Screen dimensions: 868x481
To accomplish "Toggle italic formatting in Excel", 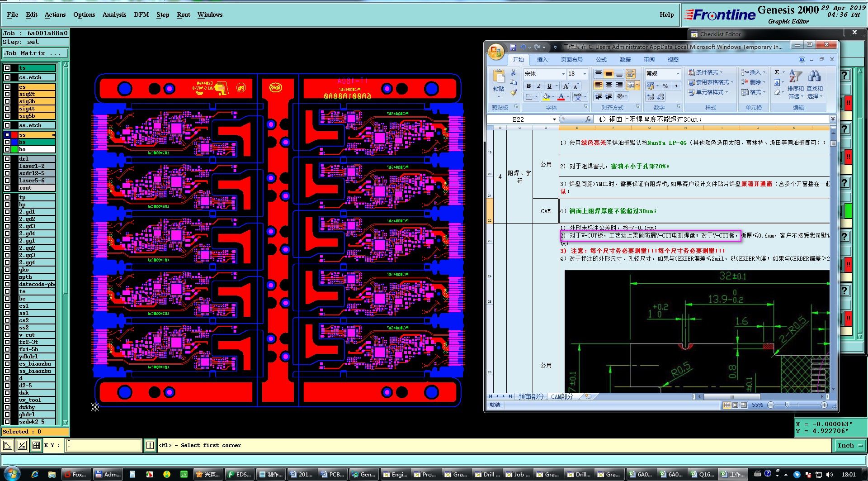I will tap(539, 86).
